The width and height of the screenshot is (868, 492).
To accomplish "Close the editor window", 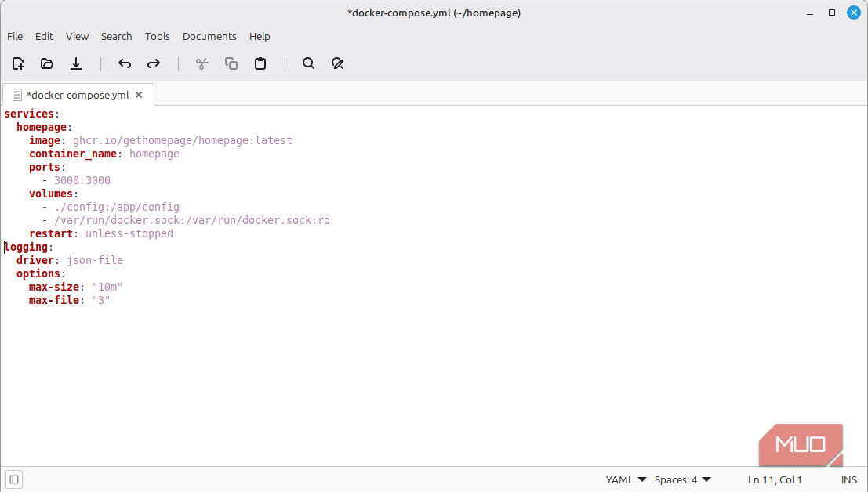I will [854, 13].
